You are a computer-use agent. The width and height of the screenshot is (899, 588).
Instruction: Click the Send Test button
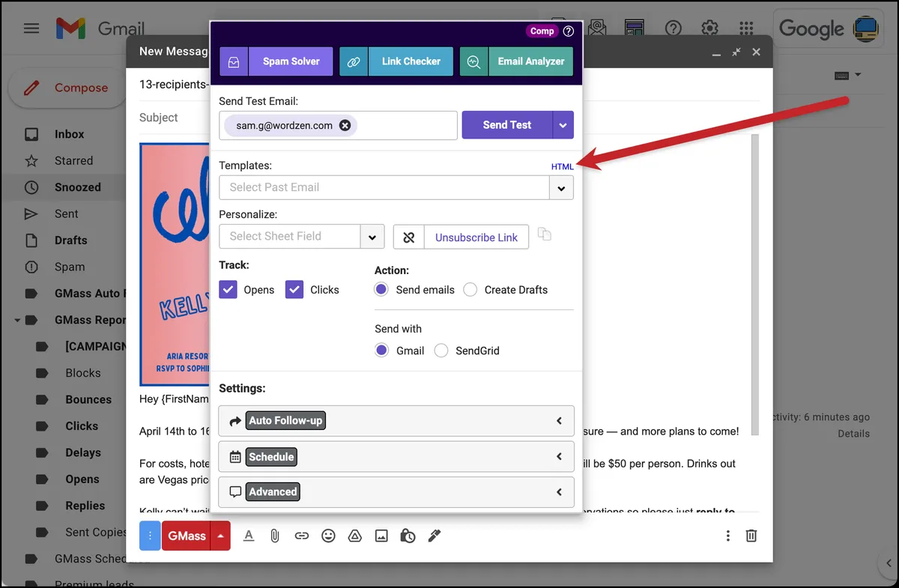click(x=507, y=125)
